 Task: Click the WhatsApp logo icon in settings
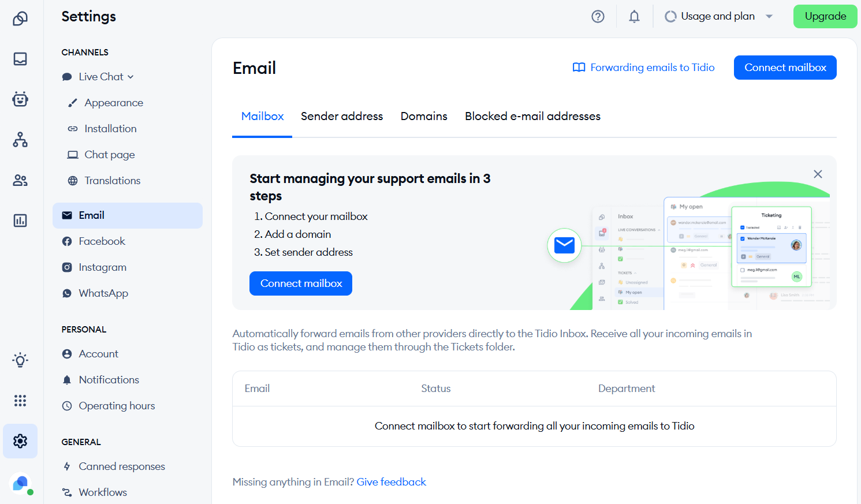[x=67, y=293]
